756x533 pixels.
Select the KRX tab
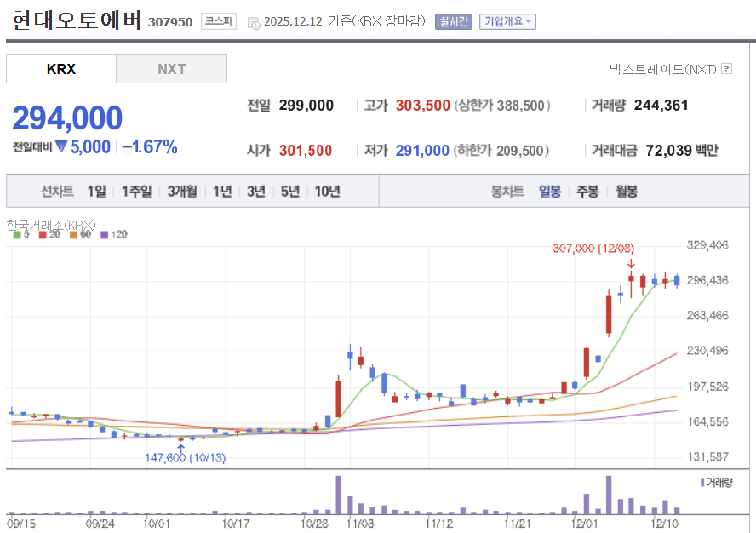coord(60,70)
